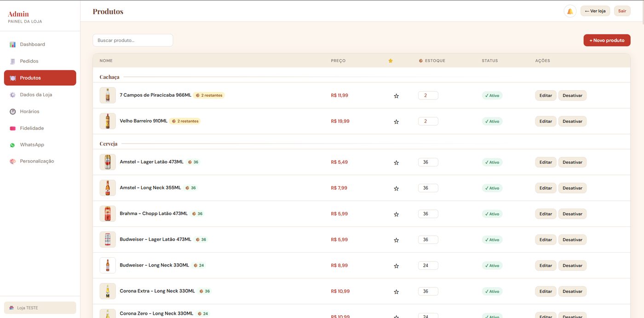Deactivate 7 Campos de Piracicaba product
644x318 pixels.
pyautogui.click(x=572, y=96)
